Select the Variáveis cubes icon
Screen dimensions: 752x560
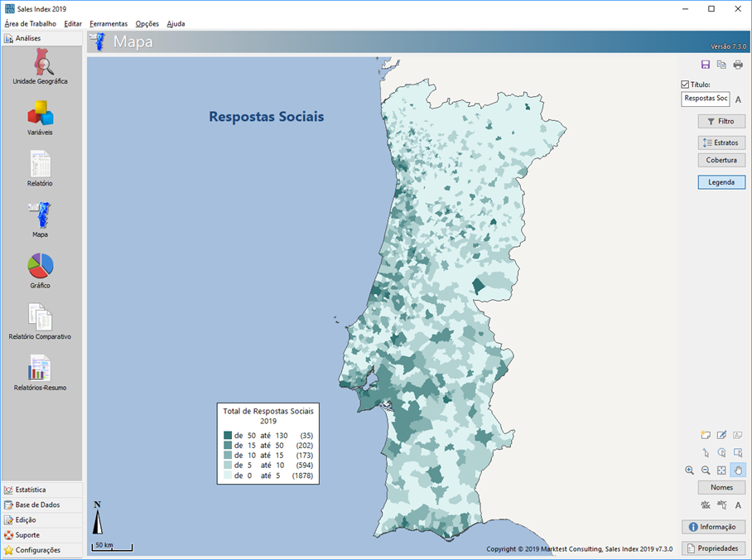41,118
